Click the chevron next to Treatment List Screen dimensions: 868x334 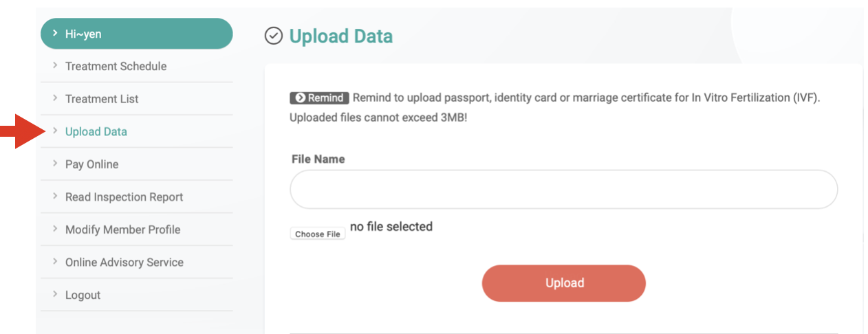point(55,98)
